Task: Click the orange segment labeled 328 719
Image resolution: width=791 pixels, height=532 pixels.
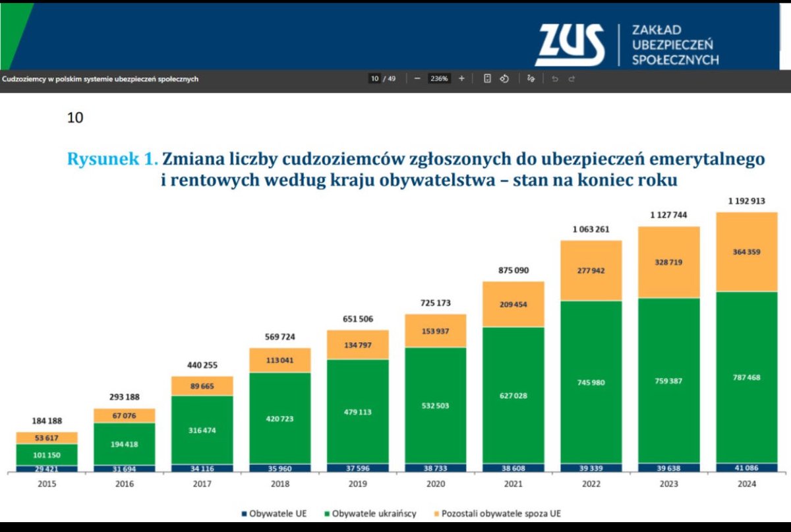Action: [669, 262]
